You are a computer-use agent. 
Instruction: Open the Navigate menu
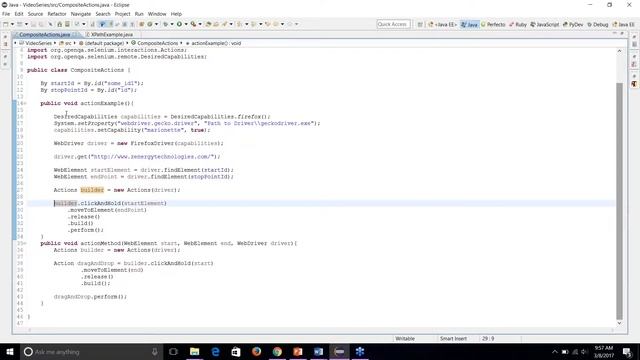pyautogui.click(x=81, y=14)
